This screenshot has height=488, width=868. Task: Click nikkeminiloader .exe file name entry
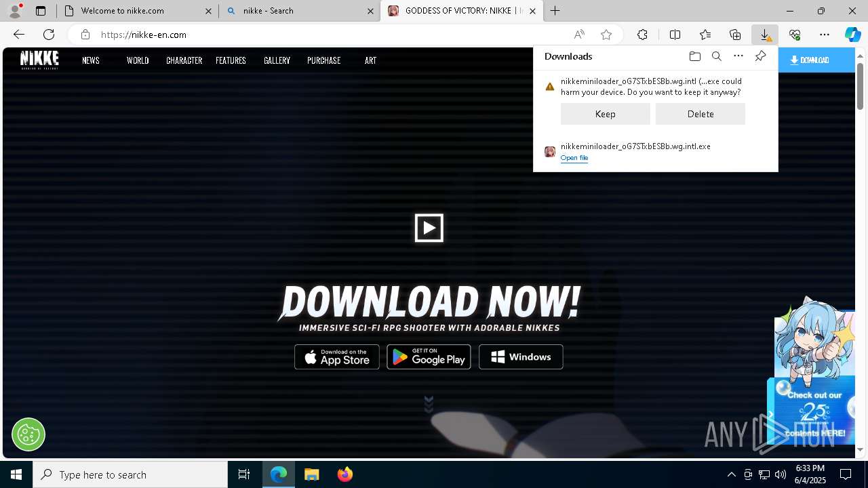pos(635,146)
